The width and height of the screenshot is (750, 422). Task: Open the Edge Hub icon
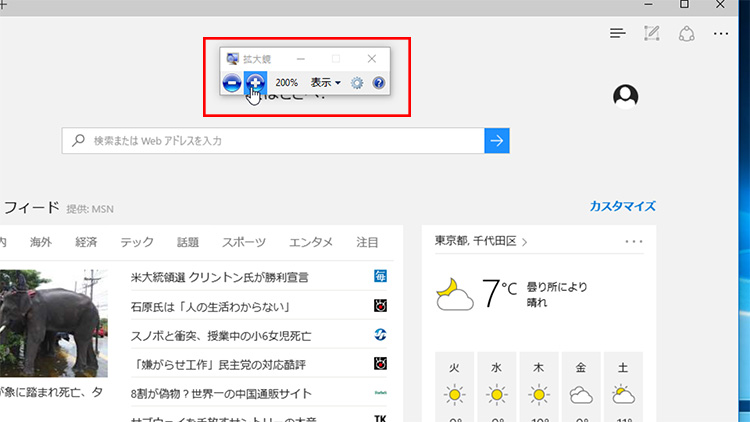(618, 33)
